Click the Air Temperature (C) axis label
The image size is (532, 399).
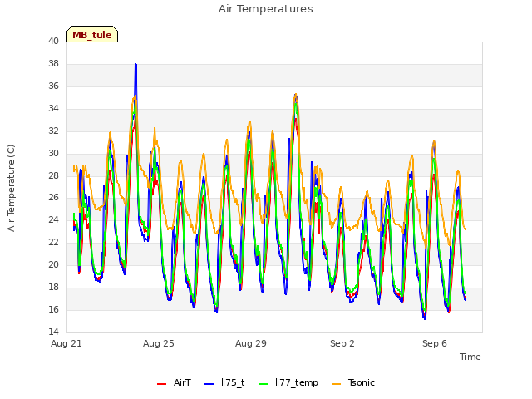(11, 189)
